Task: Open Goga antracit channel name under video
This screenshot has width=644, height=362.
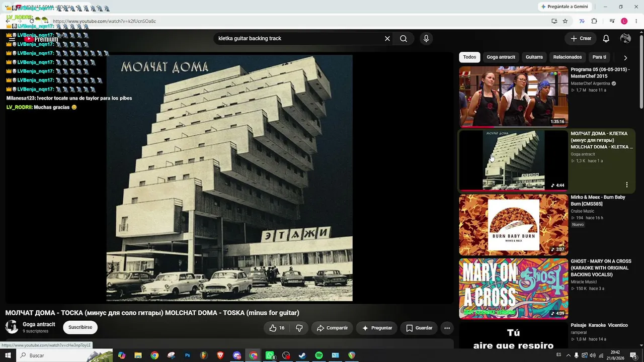Action: tap(39, 324)
